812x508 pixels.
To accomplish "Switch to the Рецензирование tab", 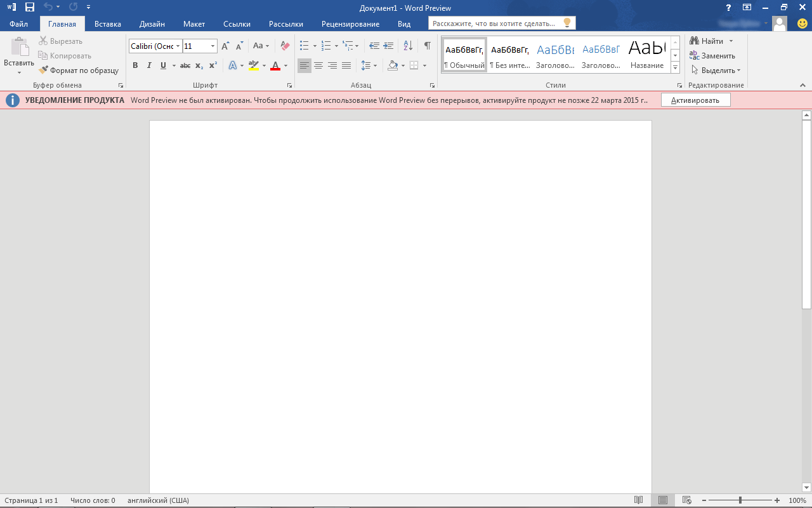I will coord(350,24).
